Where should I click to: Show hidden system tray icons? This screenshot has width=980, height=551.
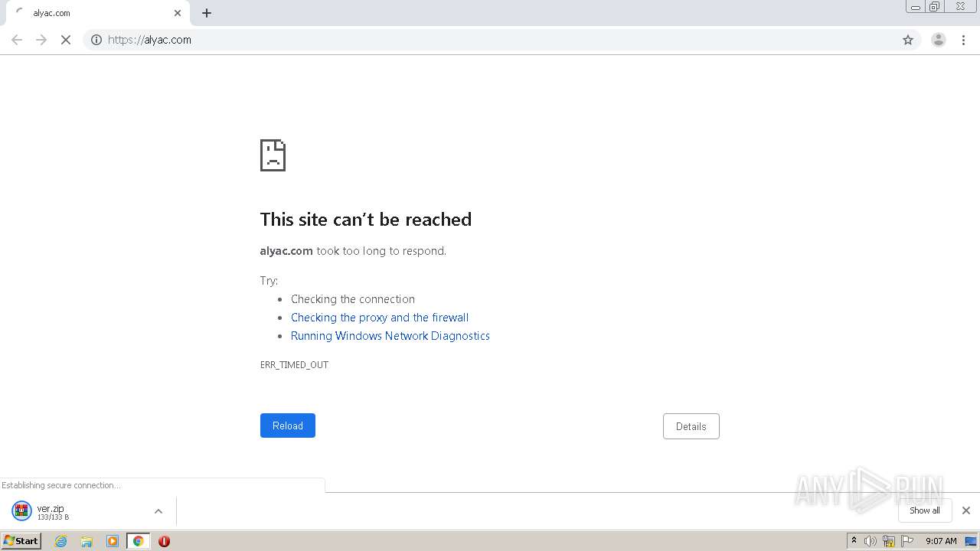pos(854,541)
